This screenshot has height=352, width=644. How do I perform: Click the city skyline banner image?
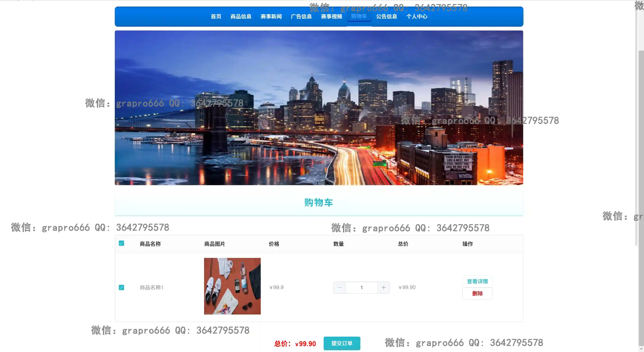tap(319, 108)
